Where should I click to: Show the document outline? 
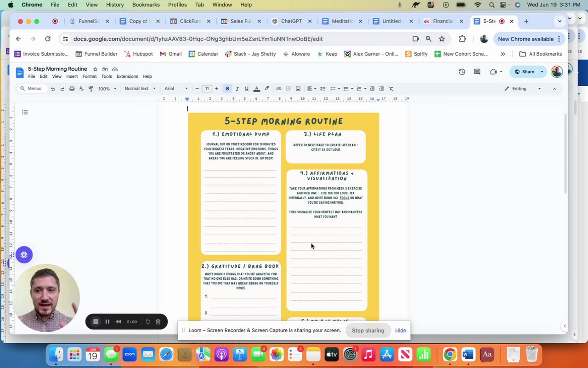click(x=25, y=112)
